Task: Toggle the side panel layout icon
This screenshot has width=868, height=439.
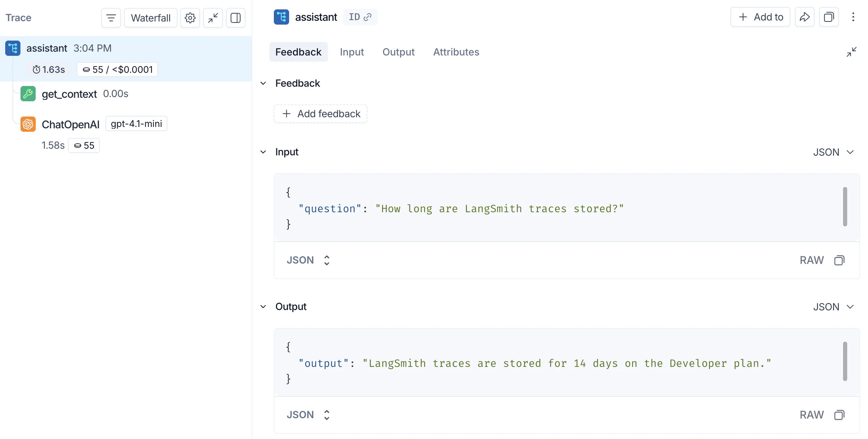Action: [x=236, y=18]
